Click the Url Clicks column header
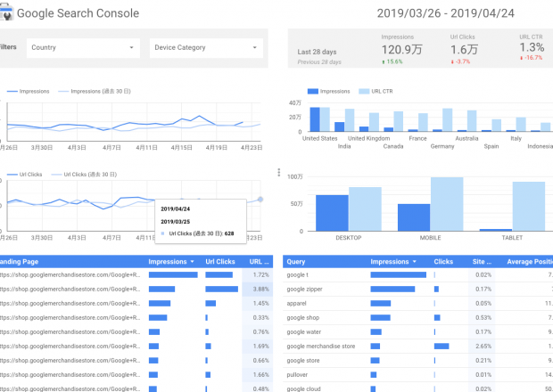This screenshot has height=392, width=553. (220, 262)
